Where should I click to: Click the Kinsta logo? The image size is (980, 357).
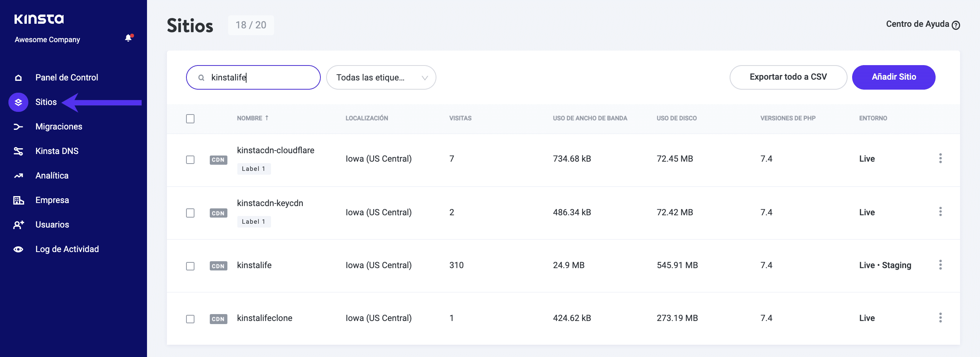pos(39,19)
